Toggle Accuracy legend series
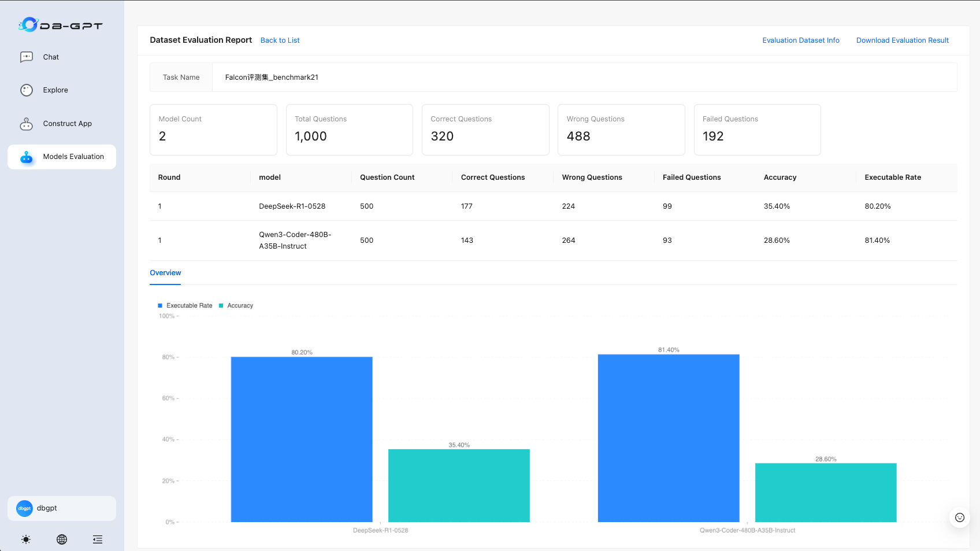 coord(236,306)
